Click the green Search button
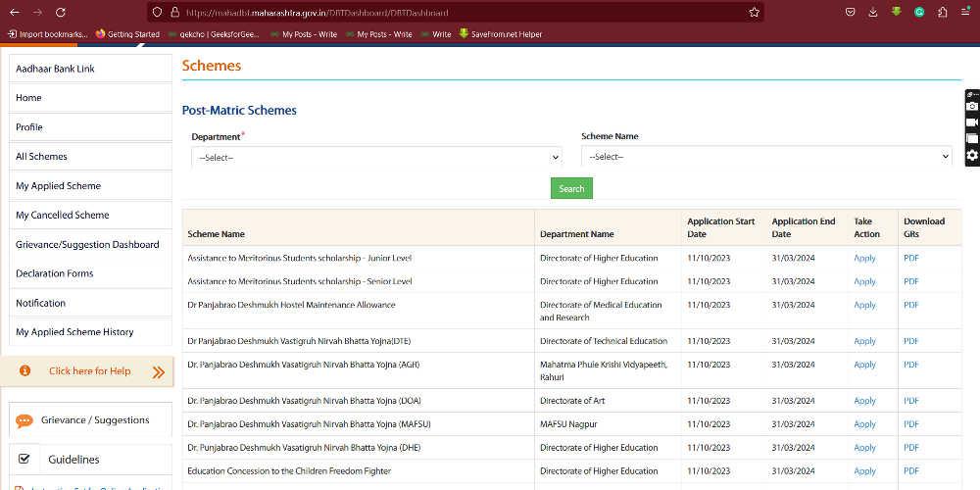Screen dimensions: 980x490 [571, 188]
